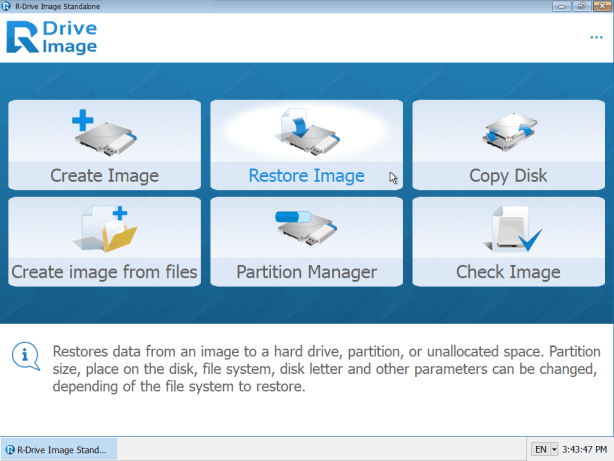Launch "Partition Manager" via its label
This screenshot has width=614, height=461.
click(x=306, y=272)
